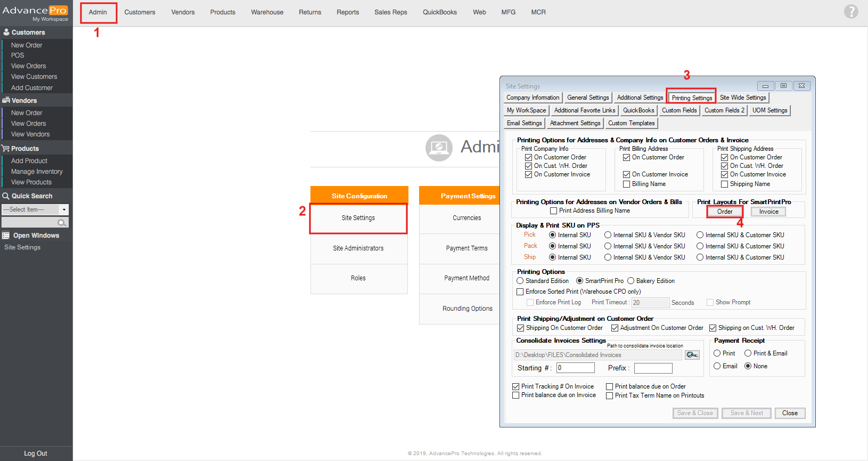
Task: Enable the Billing Name checkbox
Action: click(627, 184)
